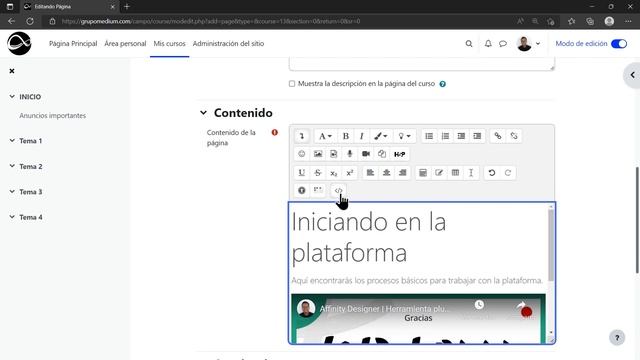This screenshot has height=360, width=640.
Task: Remove link with the unlink icon
Action: (514, 136)
